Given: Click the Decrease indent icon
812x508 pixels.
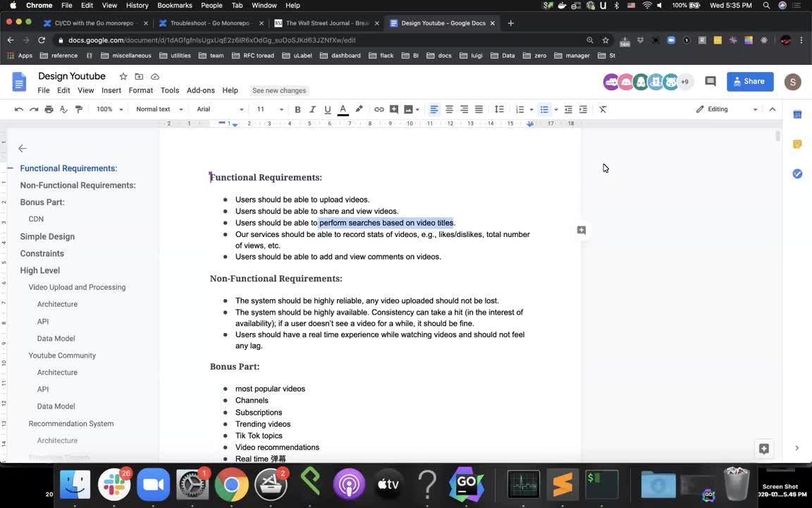Looking at the screenshot, I should 568,109.
